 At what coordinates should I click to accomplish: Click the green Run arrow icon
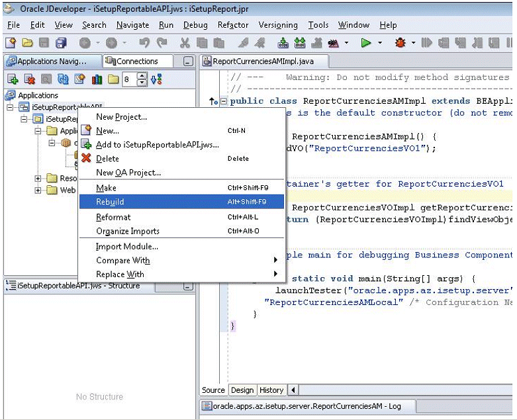(366, 43)
